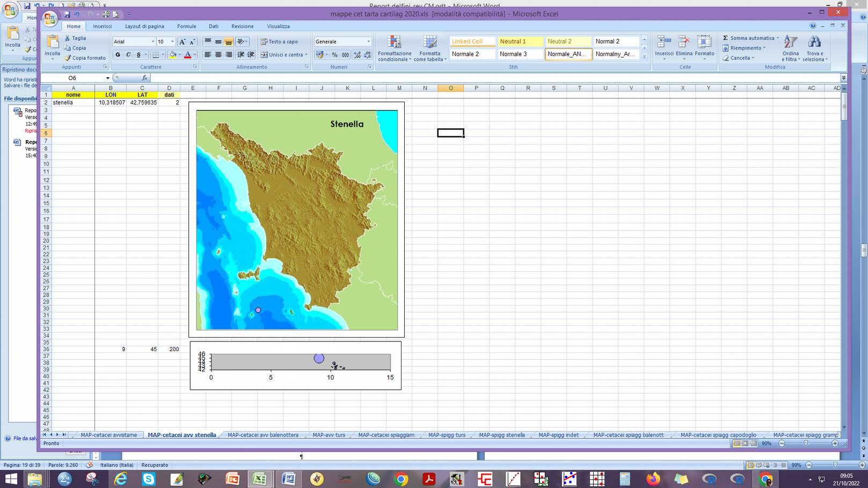
Task: Align cell text to the right
Action: [229, 55]
